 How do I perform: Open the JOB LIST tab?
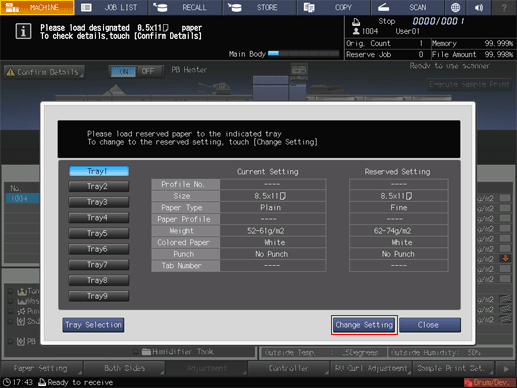click(111, 7)
